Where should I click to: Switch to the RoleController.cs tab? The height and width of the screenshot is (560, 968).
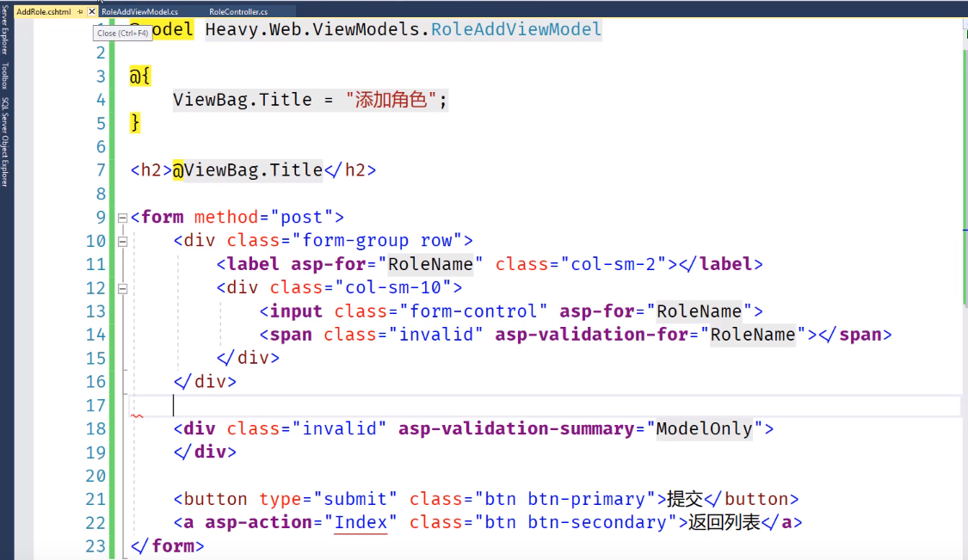[x=238, y=12]
